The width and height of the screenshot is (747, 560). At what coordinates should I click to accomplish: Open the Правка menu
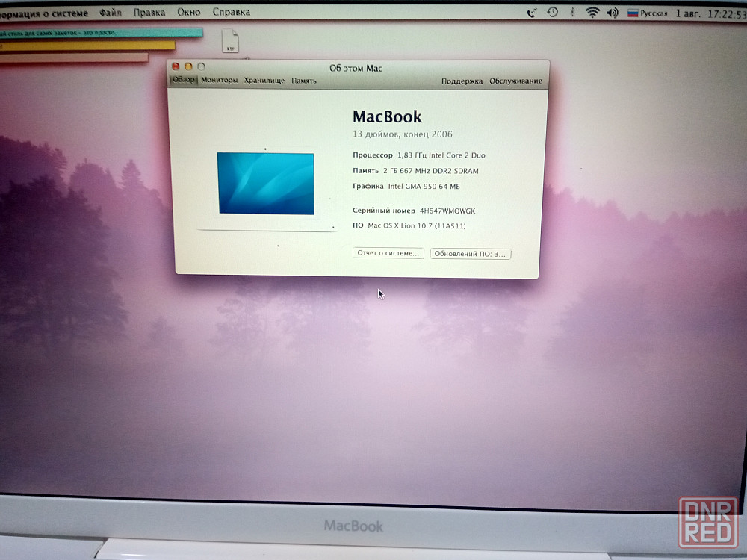coord(149,13)
